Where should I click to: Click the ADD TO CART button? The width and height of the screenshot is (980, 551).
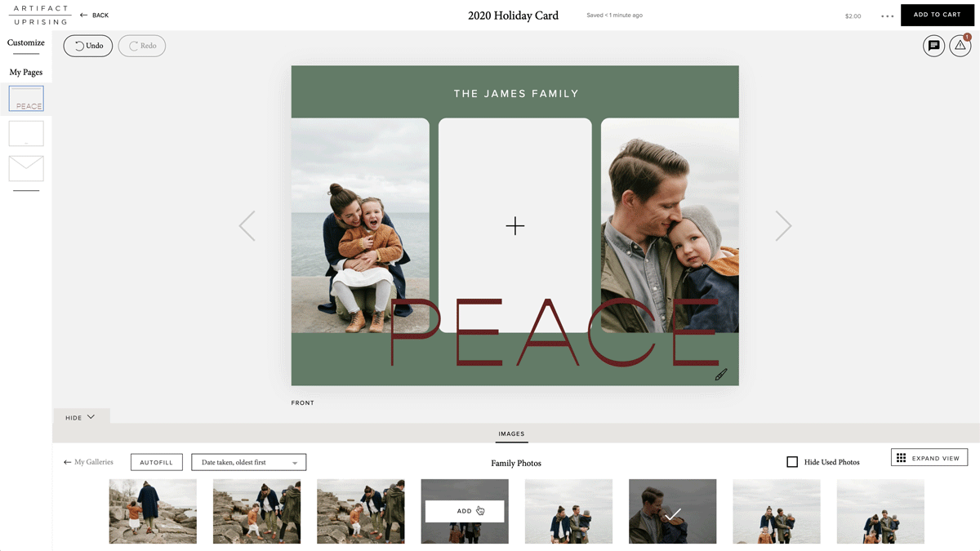937,15
